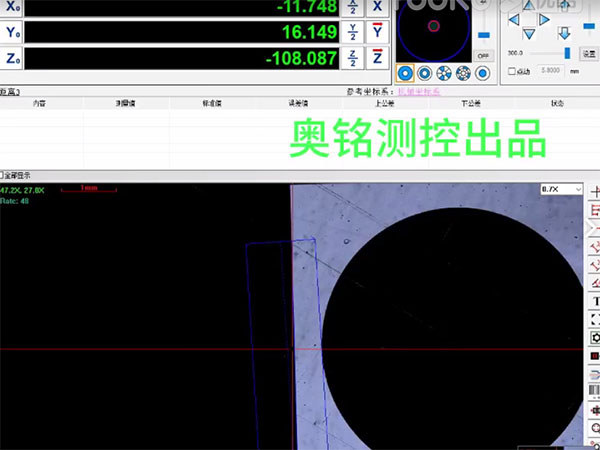The width and height of the screenshot is (600, 450).
Task: Select the first ring light pattern icon
Action: [407, 73]
